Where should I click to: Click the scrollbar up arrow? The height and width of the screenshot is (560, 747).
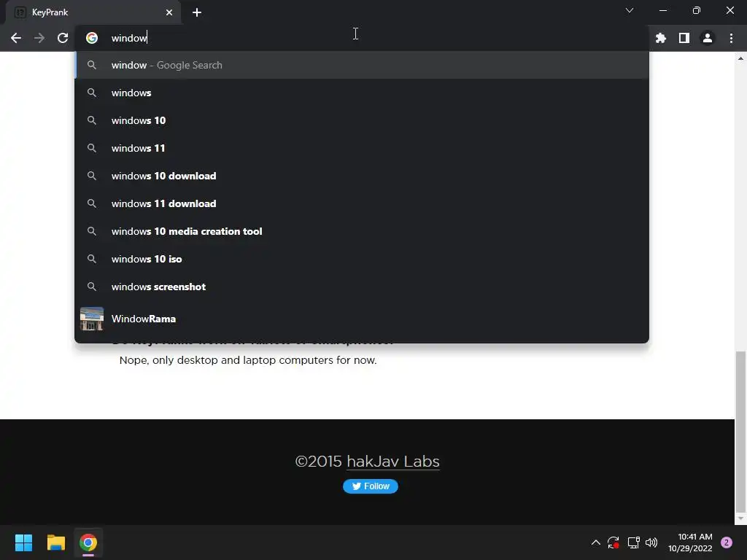pos(740,58)
